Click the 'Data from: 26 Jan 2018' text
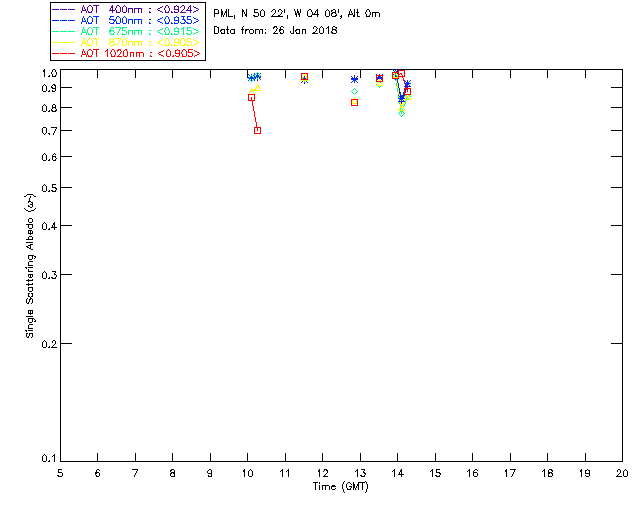 (x=275, y=31)
